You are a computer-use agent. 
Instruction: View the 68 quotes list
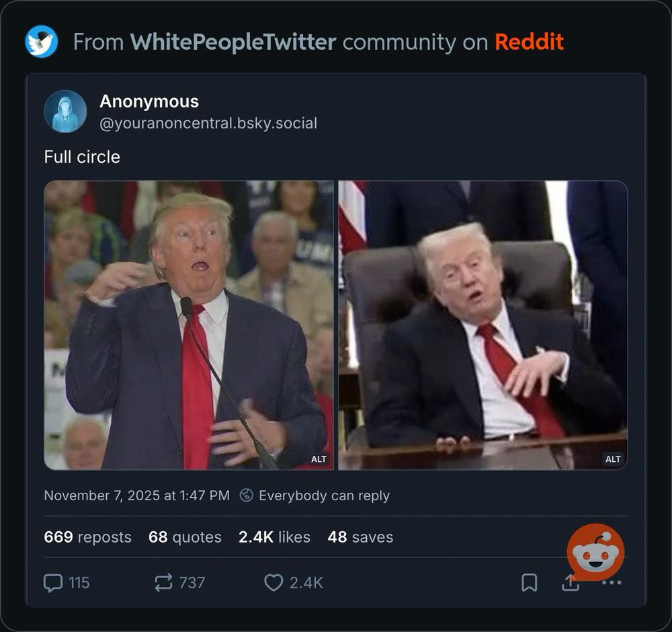[x=185, y=537]
